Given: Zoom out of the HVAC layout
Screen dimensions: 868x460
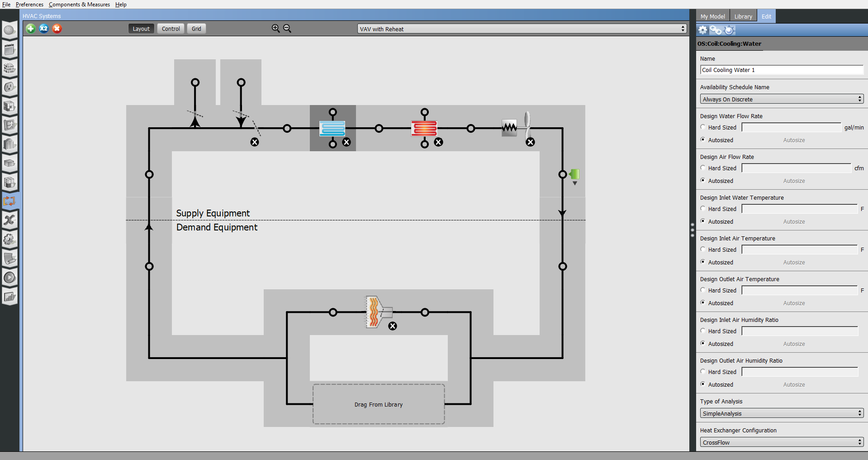Looking at the screenshot, I should pos(287,29).
